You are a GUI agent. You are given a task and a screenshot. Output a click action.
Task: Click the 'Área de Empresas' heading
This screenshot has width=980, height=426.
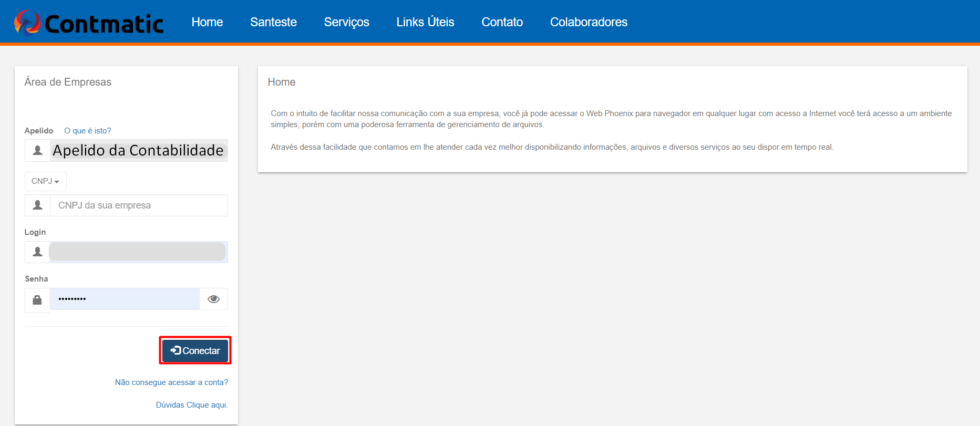68,82
